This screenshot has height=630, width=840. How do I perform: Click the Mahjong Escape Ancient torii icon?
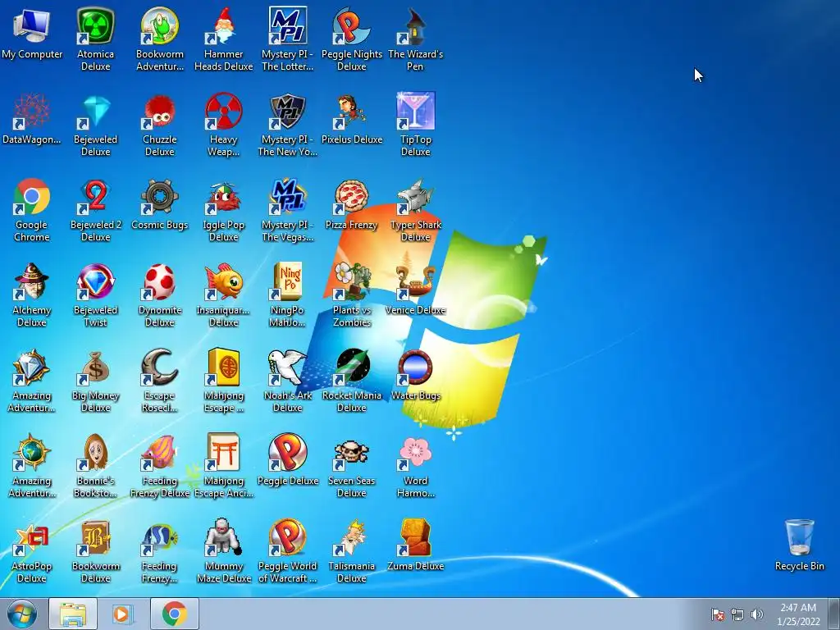223,452
